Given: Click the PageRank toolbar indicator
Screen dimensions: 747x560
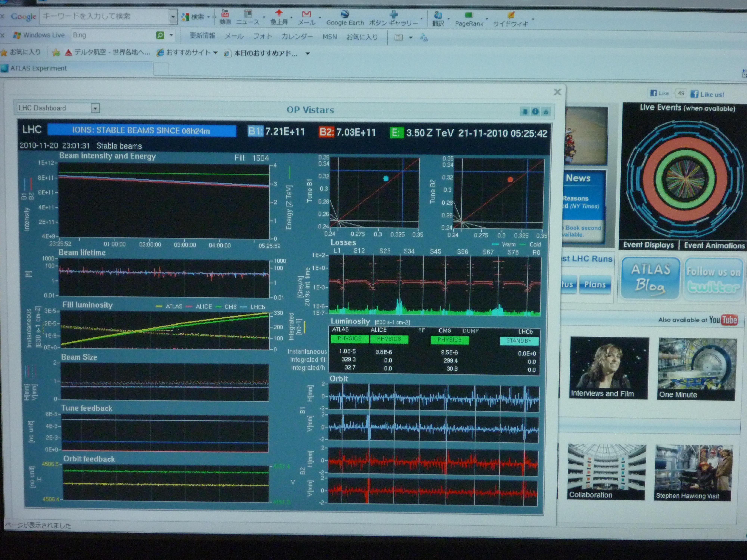Looking at the screenshot, I should pyautogui.click(x=469, y=20).
